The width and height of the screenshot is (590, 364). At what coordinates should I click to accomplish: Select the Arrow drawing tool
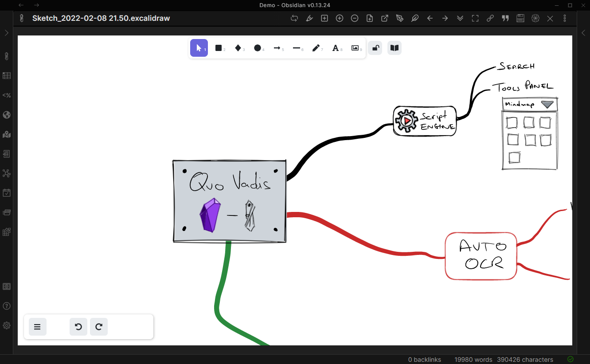[x=277, y=48]
